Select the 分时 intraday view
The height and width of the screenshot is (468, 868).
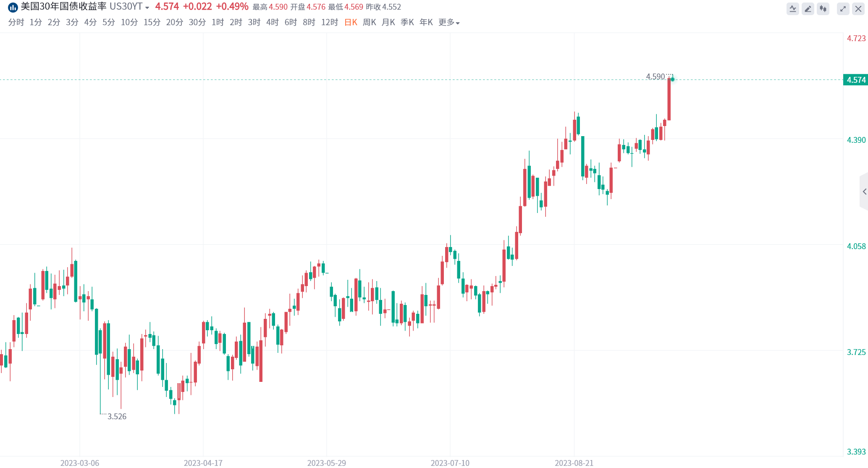(16, 22)
